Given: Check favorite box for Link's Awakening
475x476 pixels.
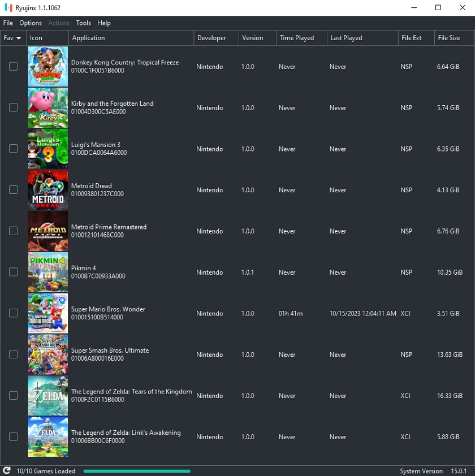Looking at the screenshot, I should [14, 436].
